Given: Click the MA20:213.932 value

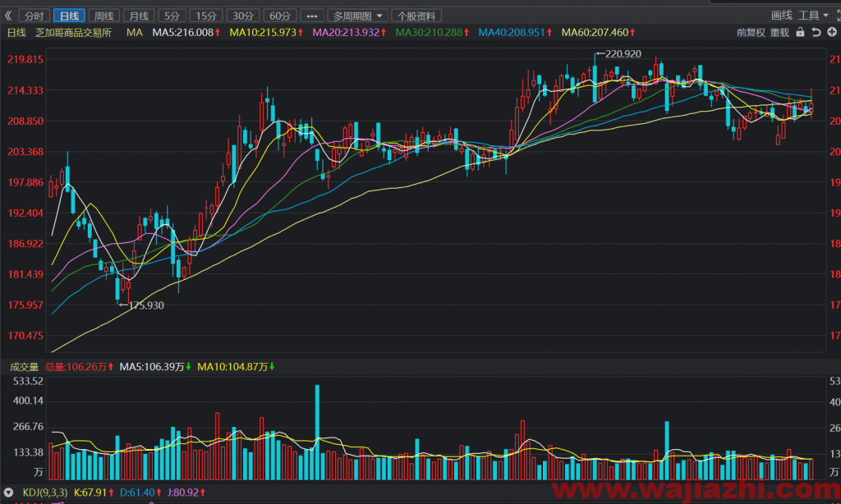Looking at the screenshot, I should [x=349, y=32].
